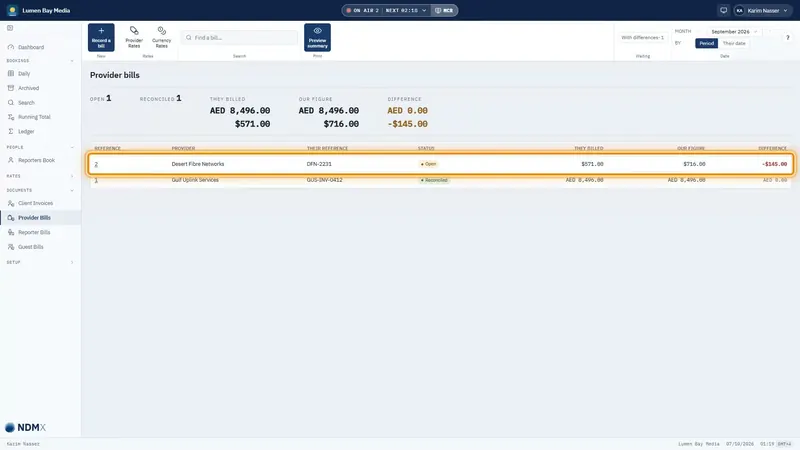Screen dimensions: 800x450
Task: Sort by Difference column header
Action: coord(772,148)
